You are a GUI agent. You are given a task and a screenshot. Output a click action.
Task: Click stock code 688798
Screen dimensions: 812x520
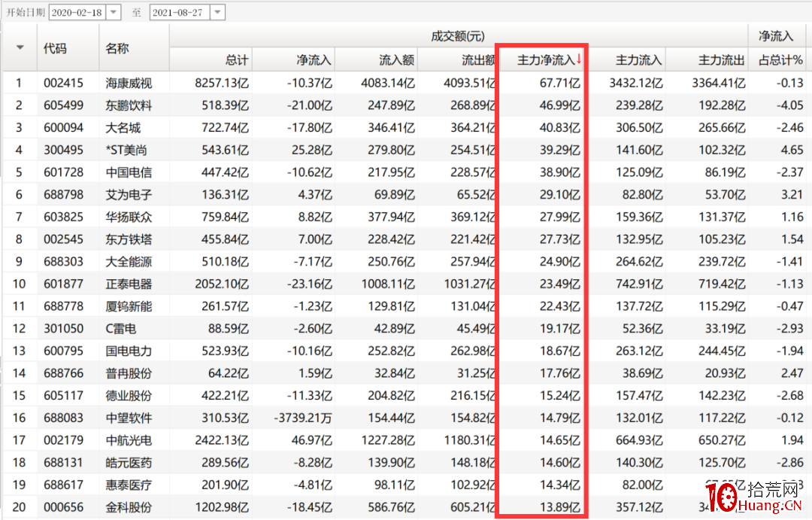[x=63, y=194]
